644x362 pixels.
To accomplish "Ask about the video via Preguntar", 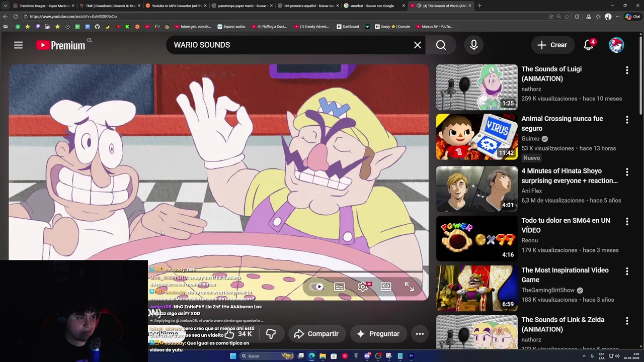I will [x=378, y=334].
